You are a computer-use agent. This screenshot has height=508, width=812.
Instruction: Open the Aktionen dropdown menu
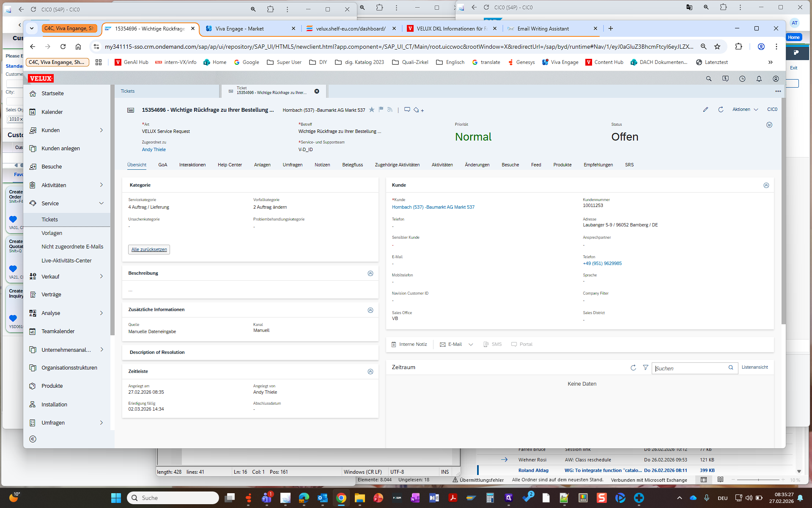pyautogui.click(x=745, y=110)
